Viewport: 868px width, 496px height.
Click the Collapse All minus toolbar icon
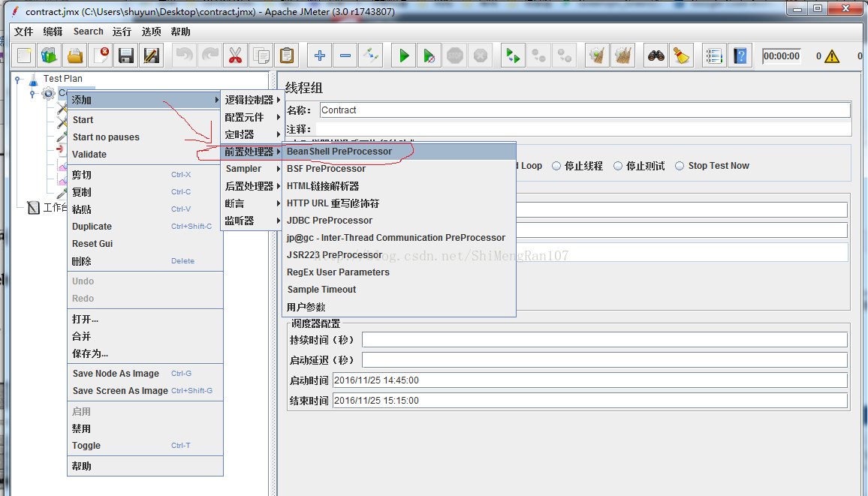click(345, 56)
